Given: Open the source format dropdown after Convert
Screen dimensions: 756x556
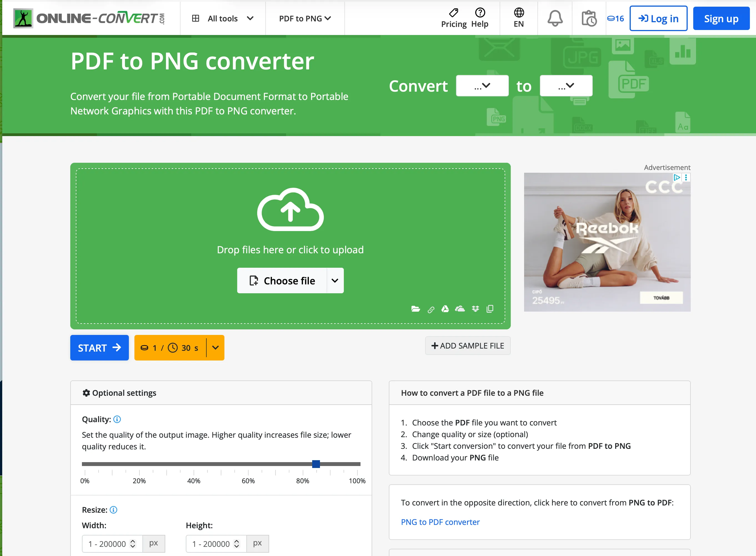Looking at the screenshot, I should pyautogui.click(x=482, y=86).
